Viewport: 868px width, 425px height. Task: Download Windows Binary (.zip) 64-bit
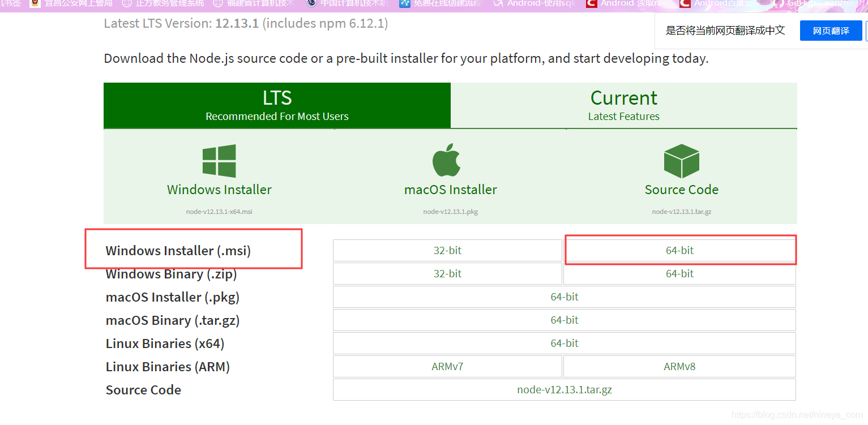tap(679, 273)
